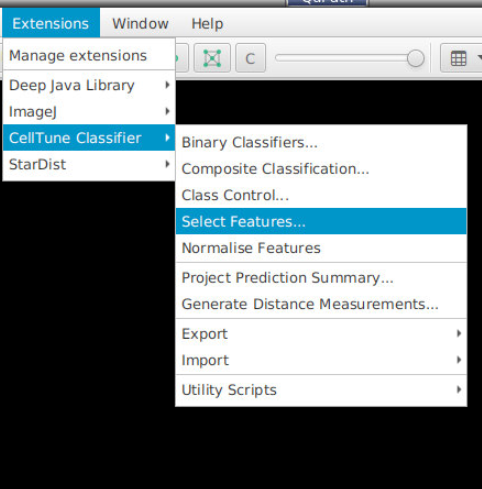The height and width of the screenshot is (489, 482).
Task: Expand the ImageJ submenu
Action: [89, 112]
